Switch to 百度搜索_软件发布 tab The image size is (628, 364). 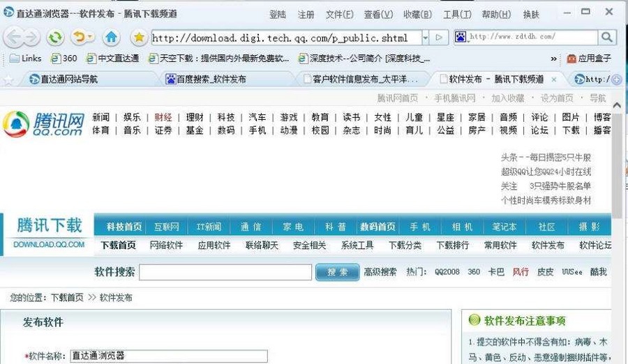coord(207,79)
